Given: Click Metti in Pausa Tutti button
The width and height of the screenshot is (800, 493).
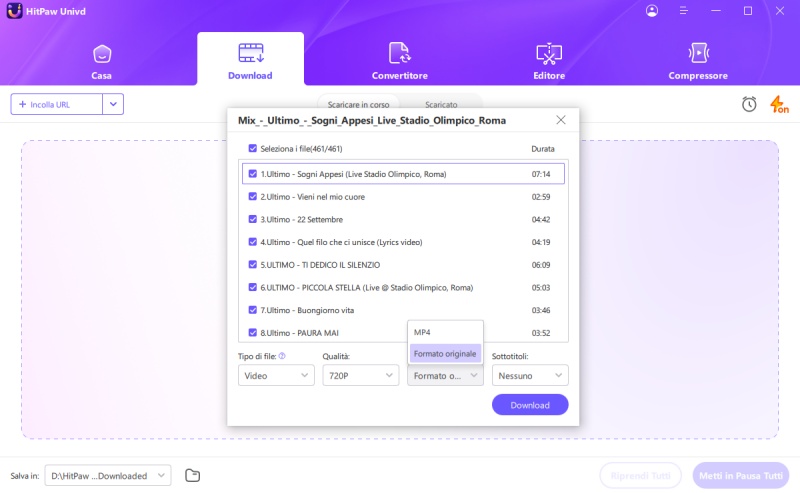Looking at the screenshot, I should 741,476.
